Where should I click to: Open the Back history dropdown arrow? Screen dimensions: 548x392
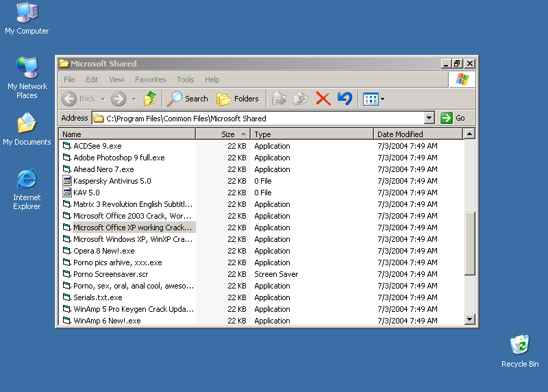click(x=103, y=99)
